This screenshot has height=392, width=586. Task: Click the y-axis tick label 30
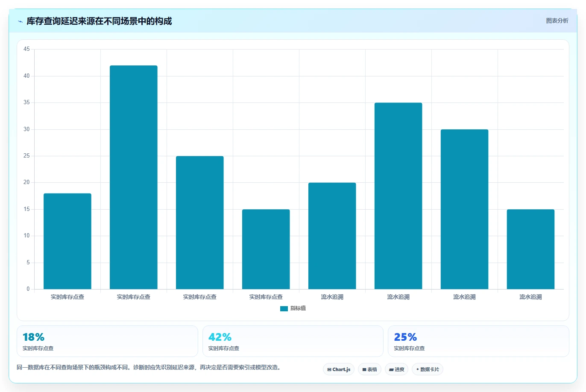[x=26, y=129]
